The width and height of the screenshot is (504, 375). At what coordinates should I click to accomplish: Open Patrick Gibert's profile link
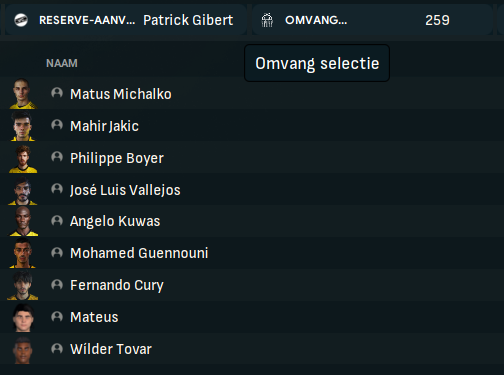pyautogui.click(x=188, y=20)
